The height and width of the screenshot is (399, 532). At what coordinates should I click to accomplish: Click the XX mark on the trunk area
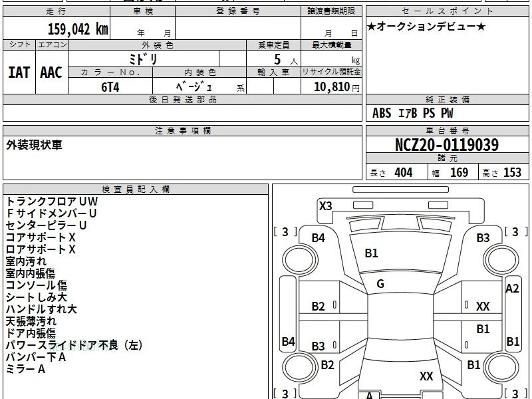(426, 376)
